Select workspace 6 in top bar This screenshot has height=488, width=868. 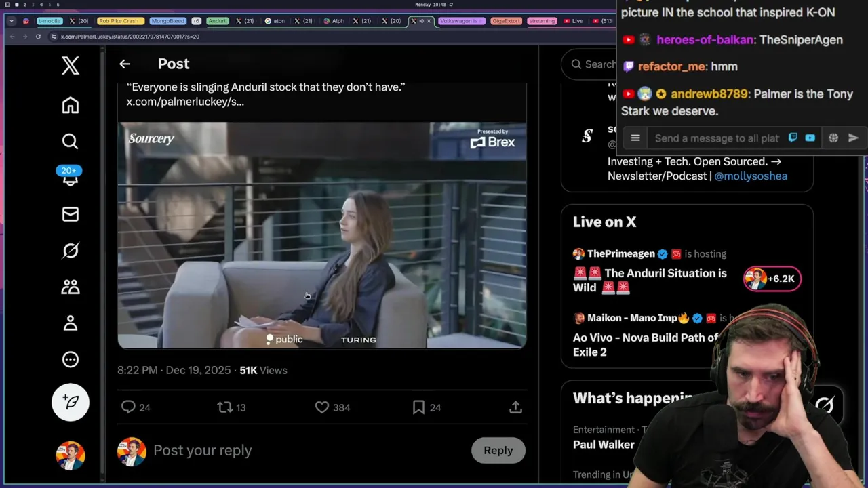coord(58,5)
